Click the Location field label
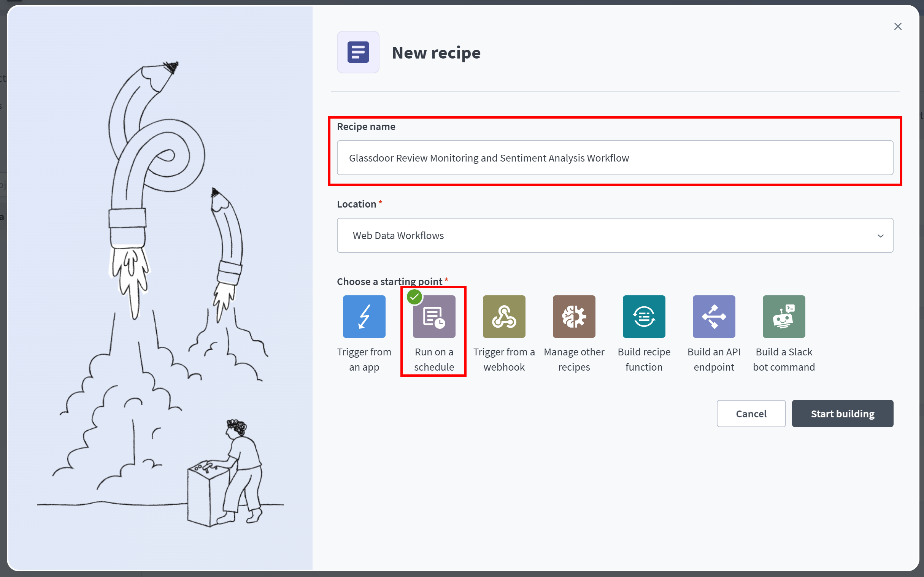The image size is (924, 577). [356, 204]
